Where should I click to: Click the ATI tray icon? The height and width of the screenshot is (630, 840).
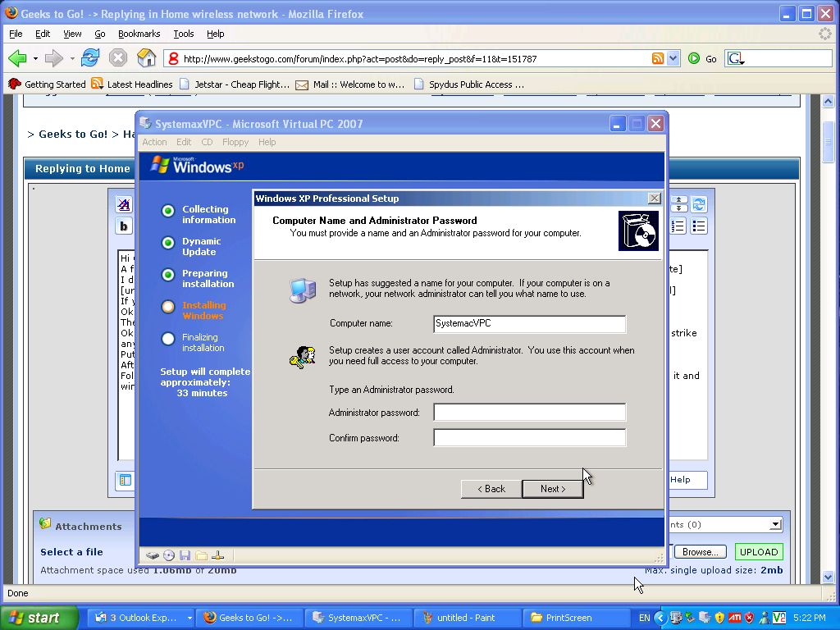coord(734,618)
